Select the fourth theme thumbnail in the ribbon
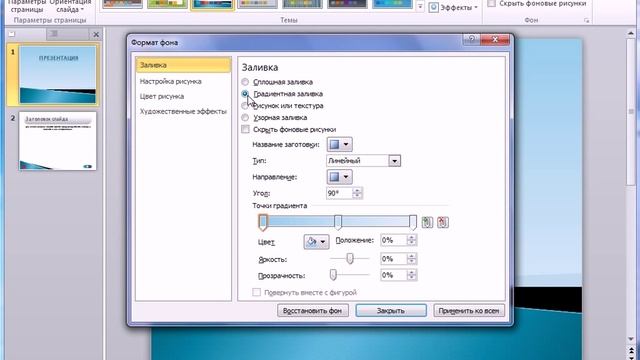Screen dimensions: 640x360 257,4
